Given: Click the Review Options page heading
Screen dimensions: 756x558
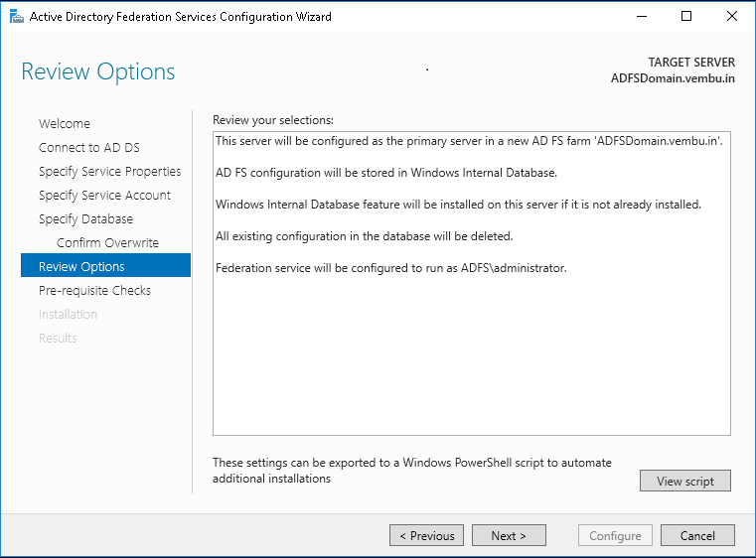Looking at the screenshot, I should 98,71.
